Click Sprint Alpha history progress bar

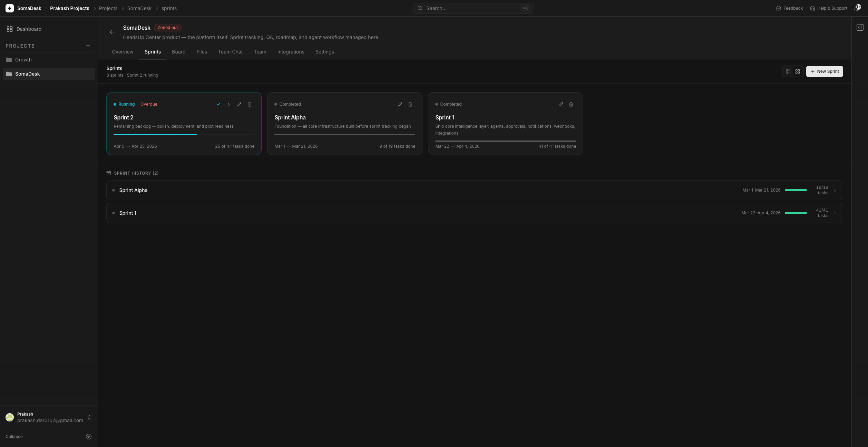796,190
